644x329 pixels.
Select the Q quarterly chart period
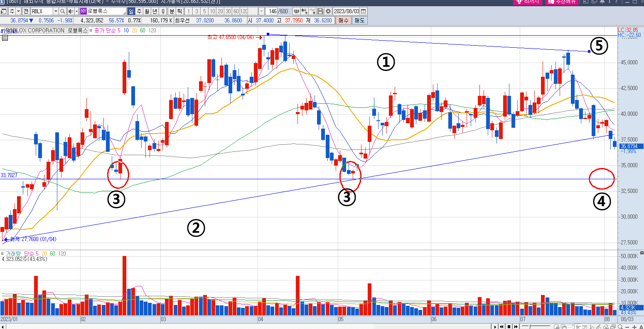[163, 11]
